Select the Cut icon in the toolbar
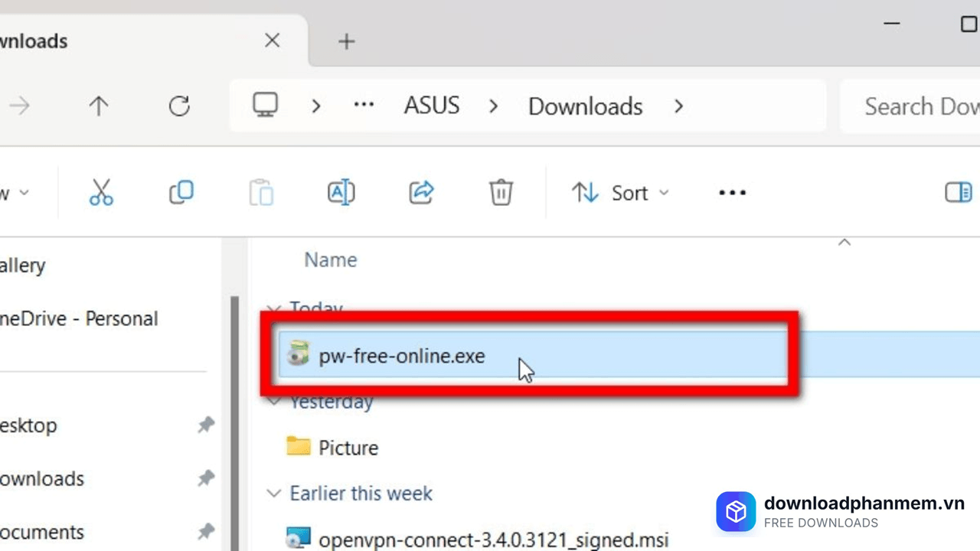 coord(101,192)
